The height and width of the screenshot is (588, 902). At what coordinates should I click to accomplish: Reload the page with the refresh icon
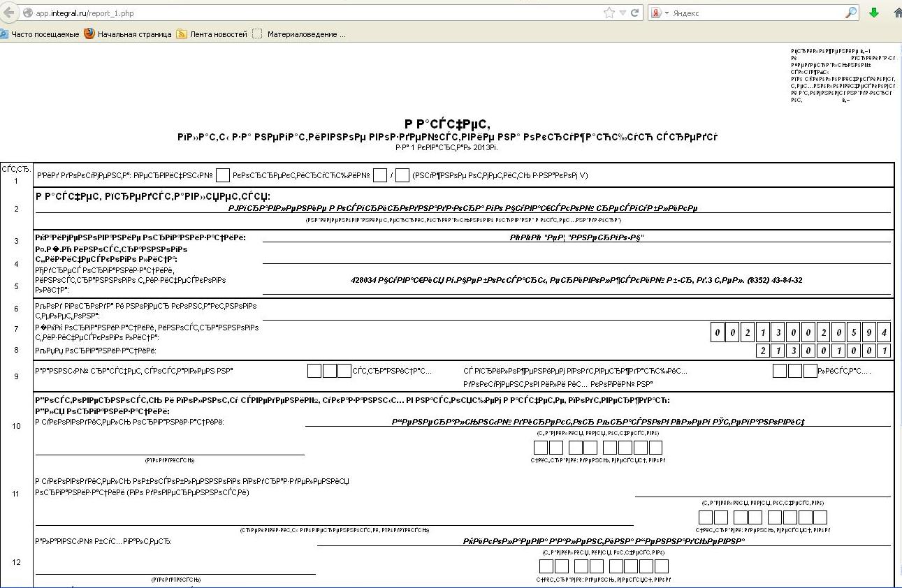pos(635,13)
